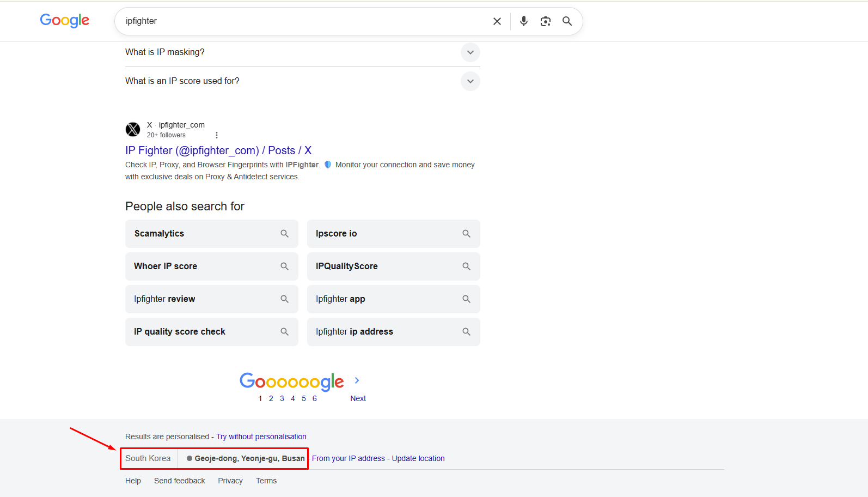Click magnifier icon on Ipfighter ip address suggestion
The width and height of the screenshot is (868, 497).
click(x=466, y=332)
